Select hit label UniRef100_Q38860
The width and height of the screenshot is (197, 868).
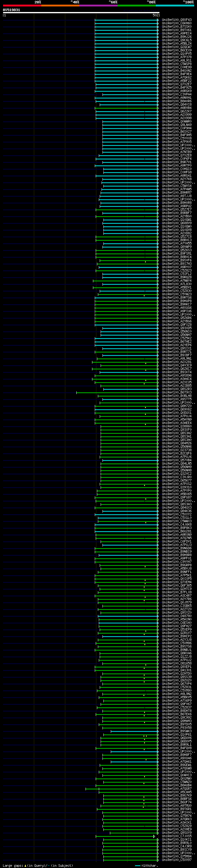click(x=177, y=426)
